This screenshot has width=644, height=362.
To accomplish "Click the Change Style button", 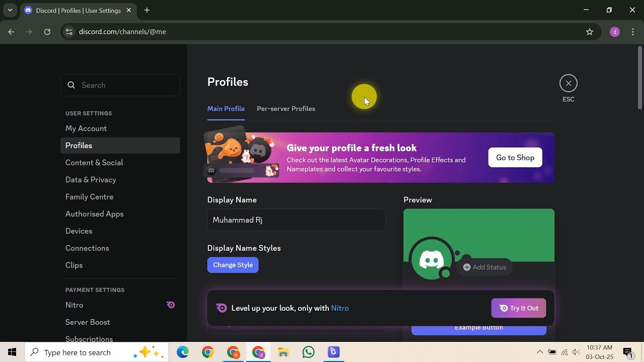I will [x=233, y=265].
